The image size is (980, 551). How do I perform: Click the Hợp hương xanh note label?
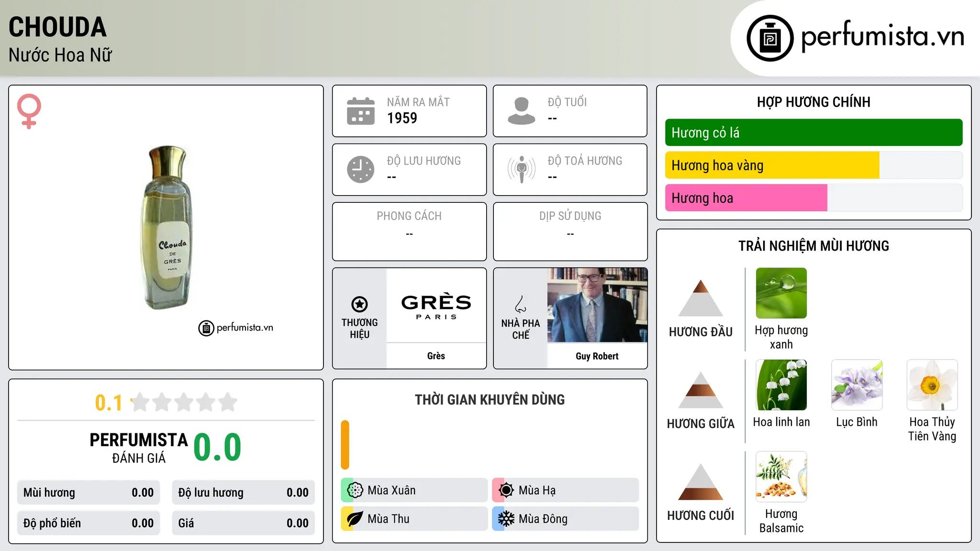pos(781,337)
